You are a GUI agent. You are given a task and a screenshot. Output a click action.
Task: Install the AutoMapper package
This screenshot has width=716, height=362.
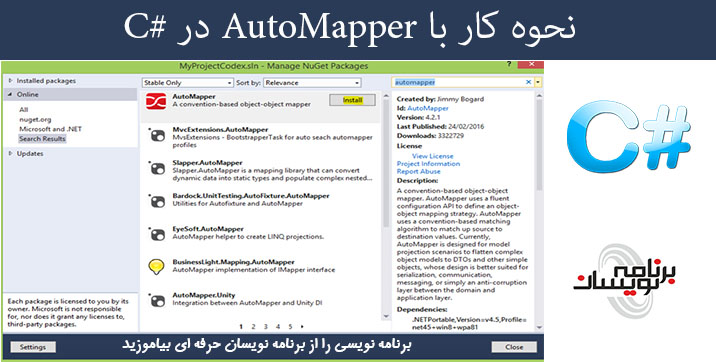click(x=353, y=100)
